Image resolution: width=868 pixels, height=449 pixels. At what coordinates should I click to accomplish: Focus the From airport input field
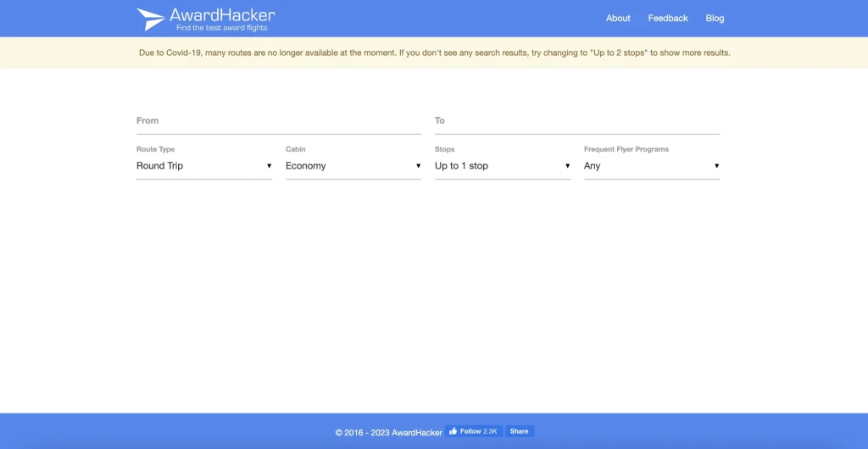pyautogui.click(x=279, y=121)
